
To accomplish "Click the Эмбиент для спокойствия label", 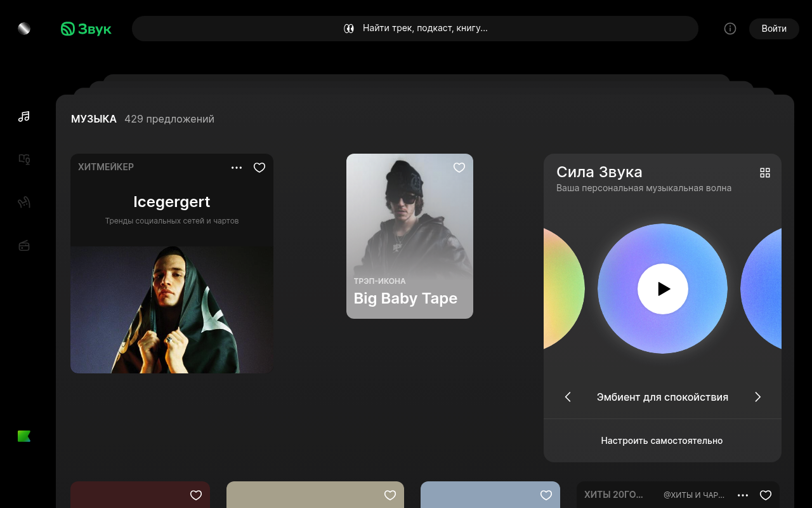I will coord(662,397).
